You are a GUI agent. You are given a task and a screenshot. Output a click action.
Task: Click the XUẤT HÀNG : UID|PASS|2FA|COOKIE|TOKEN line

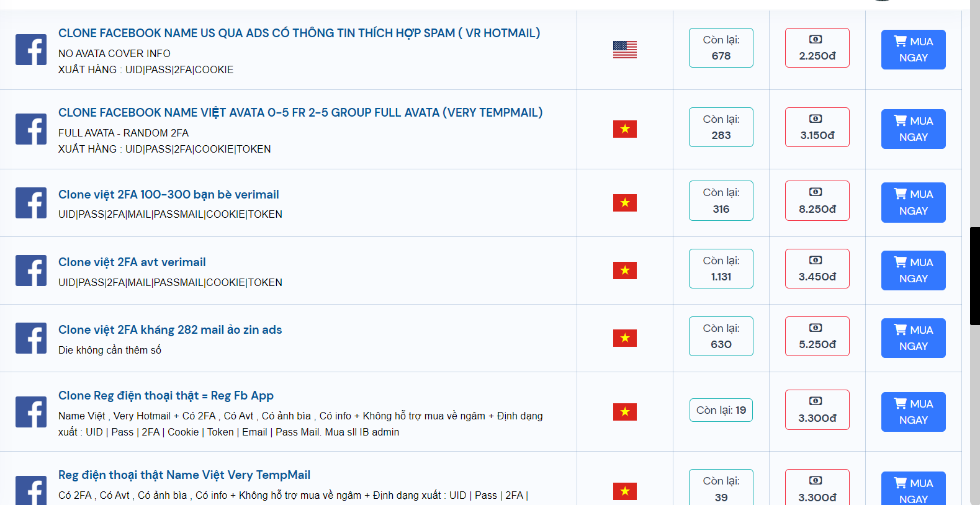164,149
